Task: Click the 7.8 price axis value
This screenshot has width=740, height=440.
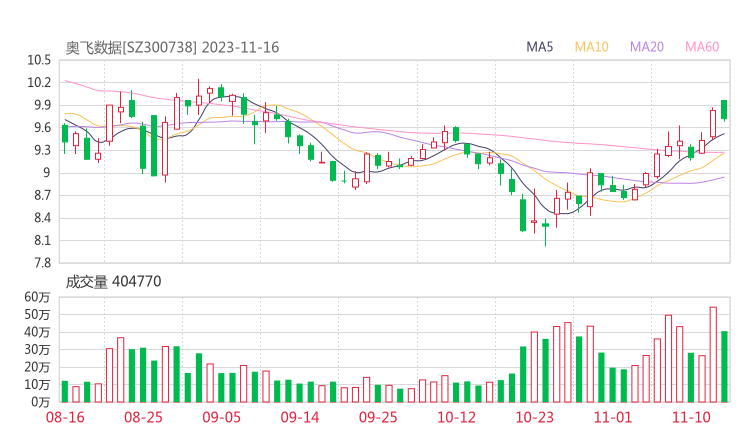Action: [x=42, y=262]
